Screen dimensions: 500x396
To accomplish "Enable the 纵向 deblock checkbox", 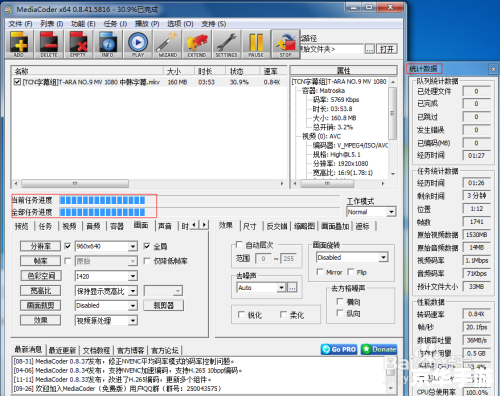I will tap(340, 313).
